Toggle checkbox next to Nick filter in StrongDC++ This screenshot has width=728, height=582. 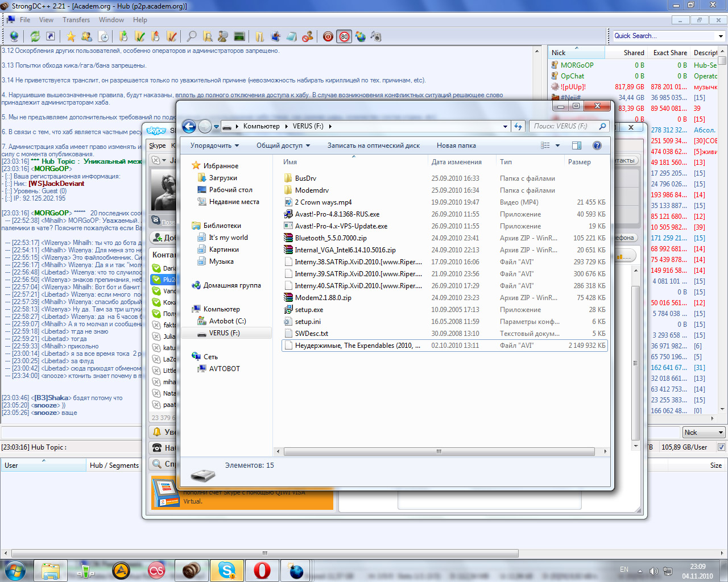tap(721, 447)
